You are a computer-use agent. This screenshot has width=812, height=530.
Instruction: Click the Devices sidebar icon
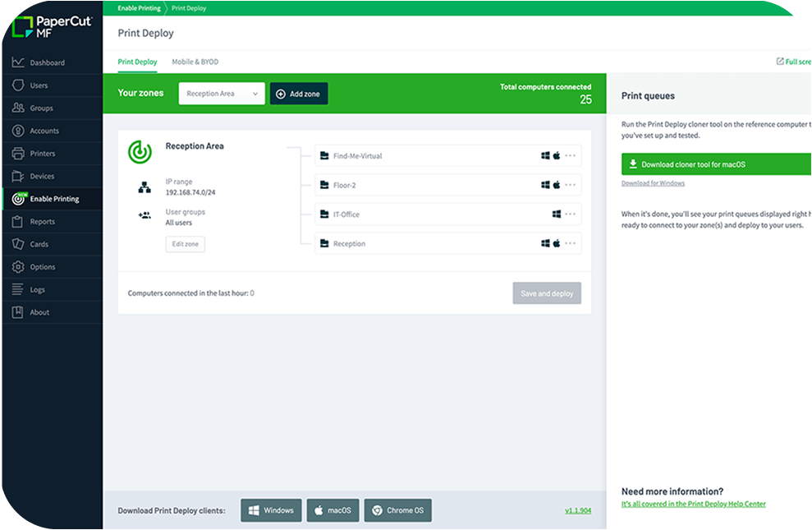coord(18,176)
